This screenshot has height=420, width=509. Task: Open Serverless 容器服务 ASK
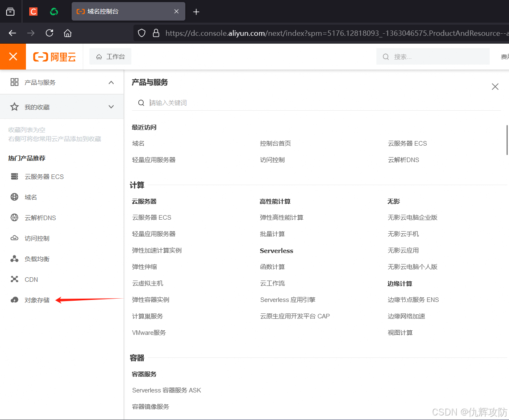coord(167,390)
